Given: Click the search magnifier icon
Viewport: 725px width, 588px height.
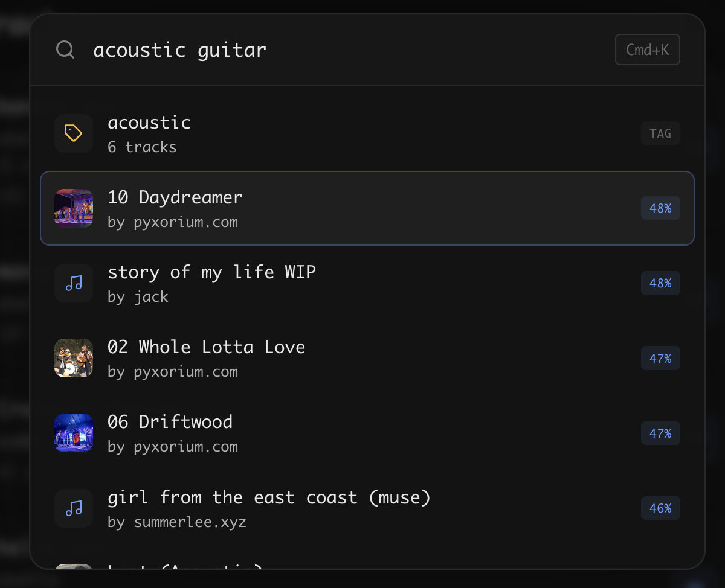Looking at the screenshot, I should click(65, 50).
